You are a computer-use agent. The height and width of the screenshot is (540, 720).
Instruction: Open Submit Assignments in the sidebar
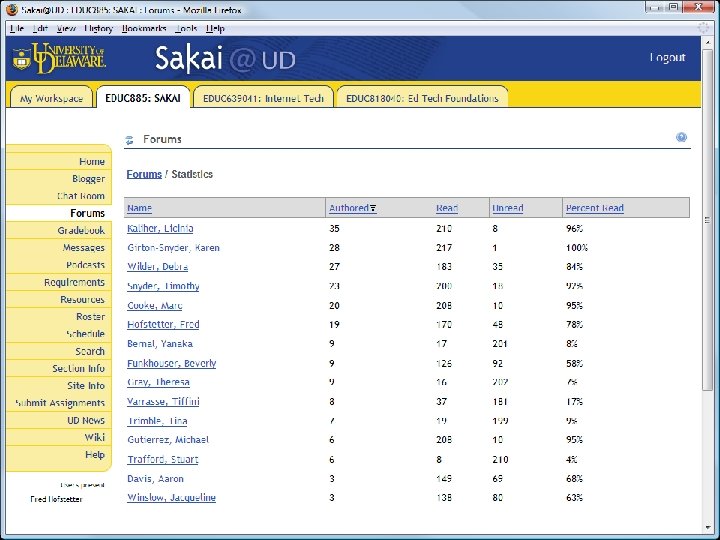click(x=59, y=403)
